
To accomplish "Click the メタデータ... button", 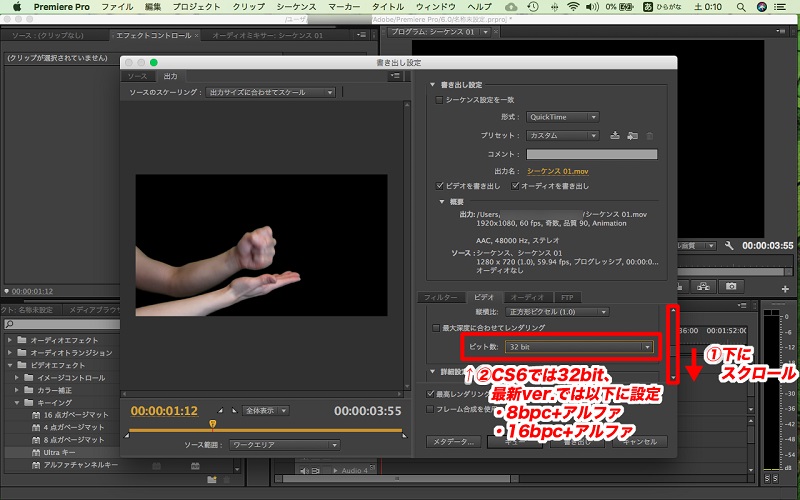I will pyautogui.click(x=450, y=441).
